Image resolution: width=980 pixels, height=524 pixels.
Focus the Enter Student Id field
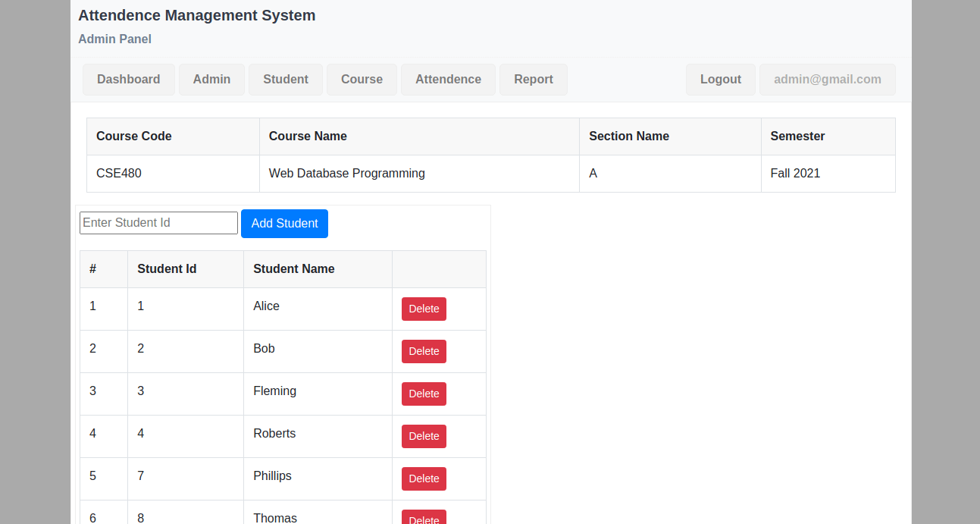pos(158,223)
